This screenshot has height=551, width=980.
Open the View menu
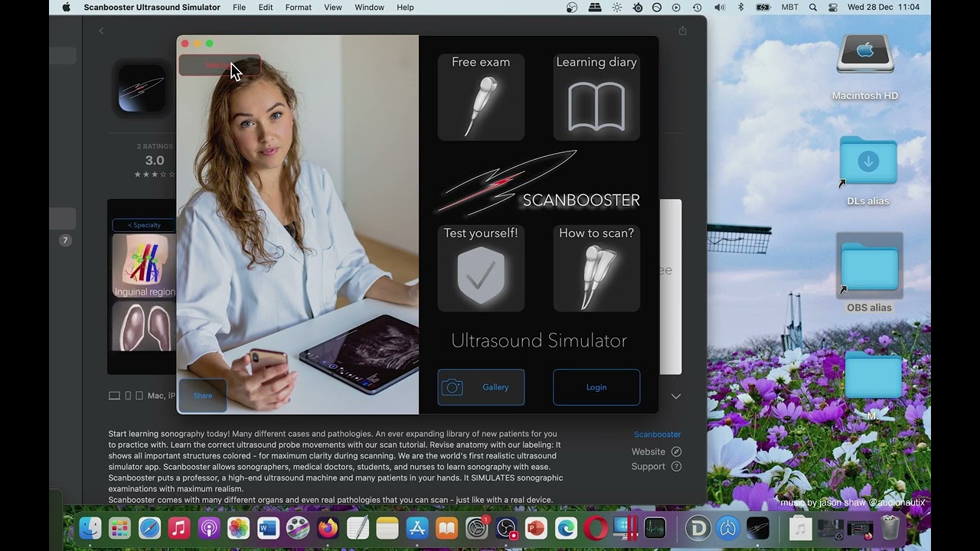click(x=333, y=8)
